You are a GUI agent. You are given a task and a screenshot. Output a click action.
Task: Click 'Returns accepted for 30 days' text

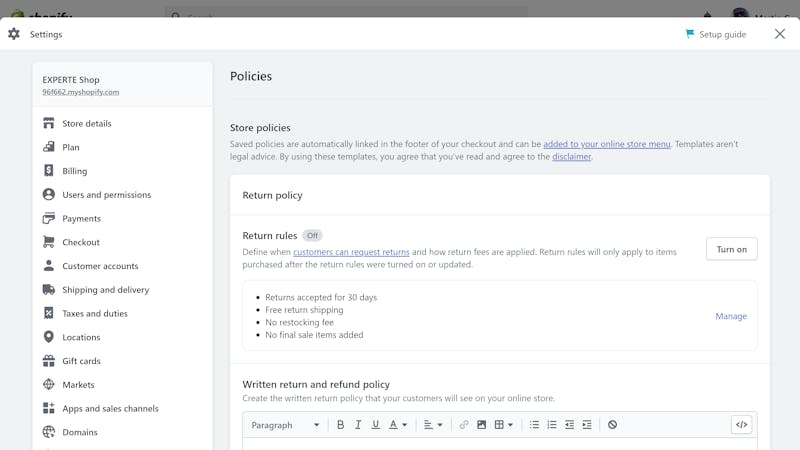click(x=321, y=297)
